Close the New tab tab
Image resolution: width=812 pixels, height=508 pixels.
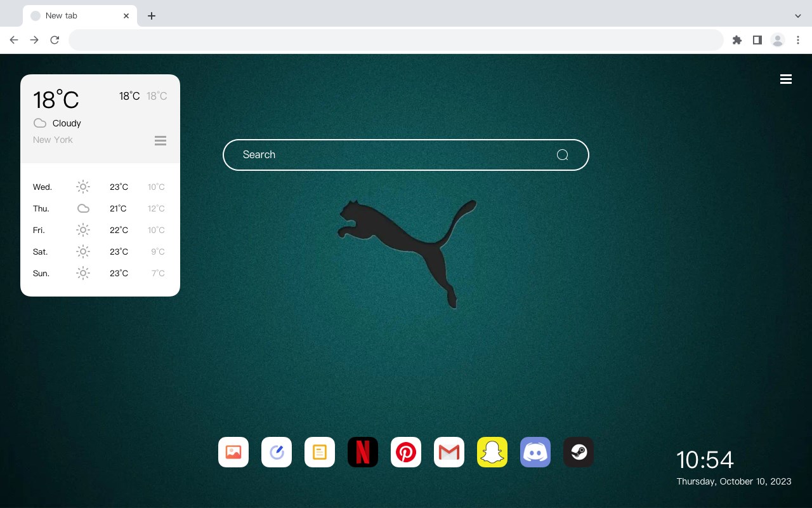tap(126, 16)
